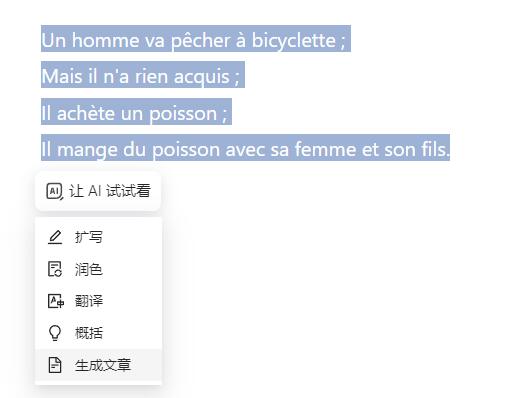
Task: Open the 让 AI 试试看 button
Action: click(x=98, y=191)
